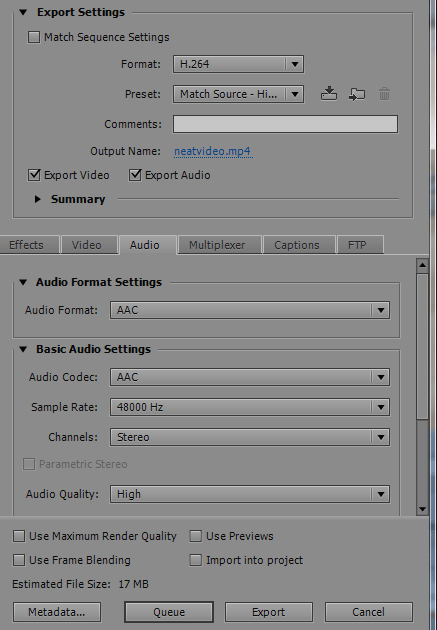Screen dimensions: 437x630
Task: Open the Audio Quality dropdown
Action: [x=250, y=494]
